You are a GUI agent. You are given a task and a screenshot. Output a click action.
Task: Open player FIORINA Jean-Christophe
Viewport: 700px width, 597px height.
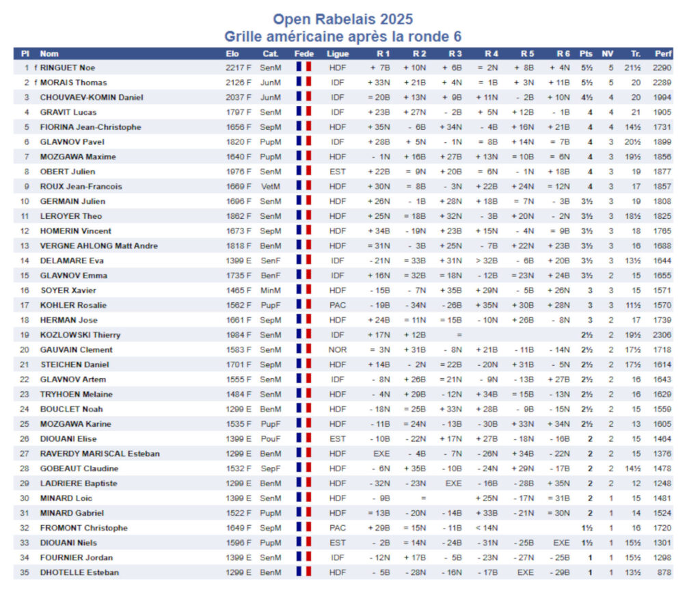(90, 127)
